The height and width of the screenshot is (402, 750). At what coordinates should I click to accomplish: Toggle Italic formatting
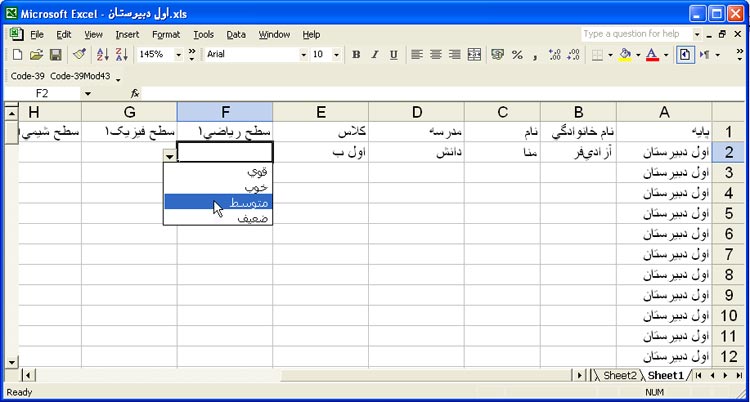375,55
